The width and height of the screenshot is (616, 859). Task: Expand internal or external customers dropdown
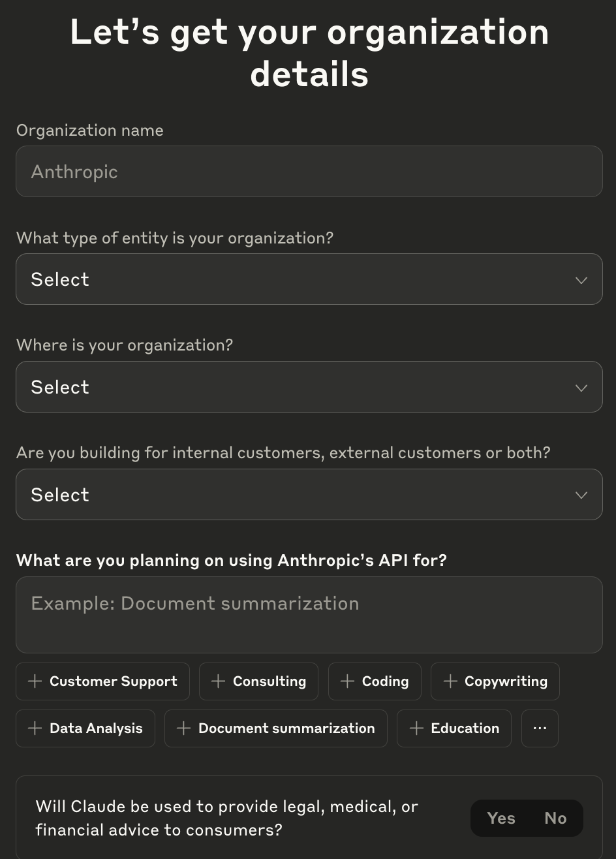point(309,495)
